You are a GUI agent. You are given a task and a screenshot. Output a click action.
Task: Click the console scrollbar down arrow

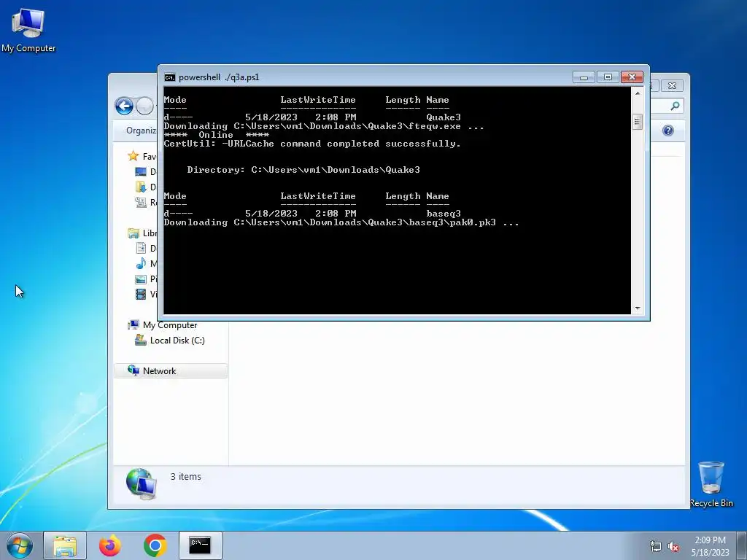click(x=638, y=308)
